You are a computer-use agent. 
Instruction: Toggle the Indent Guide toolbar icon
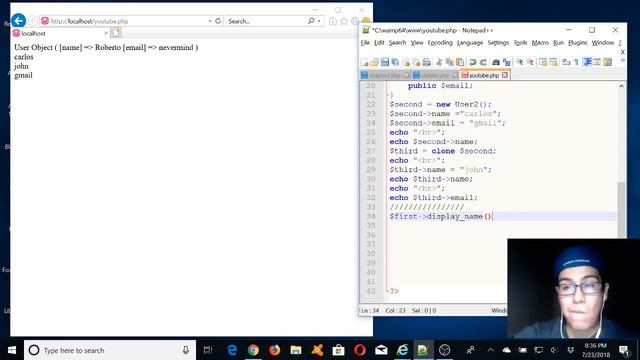click(x=587, y=62)
